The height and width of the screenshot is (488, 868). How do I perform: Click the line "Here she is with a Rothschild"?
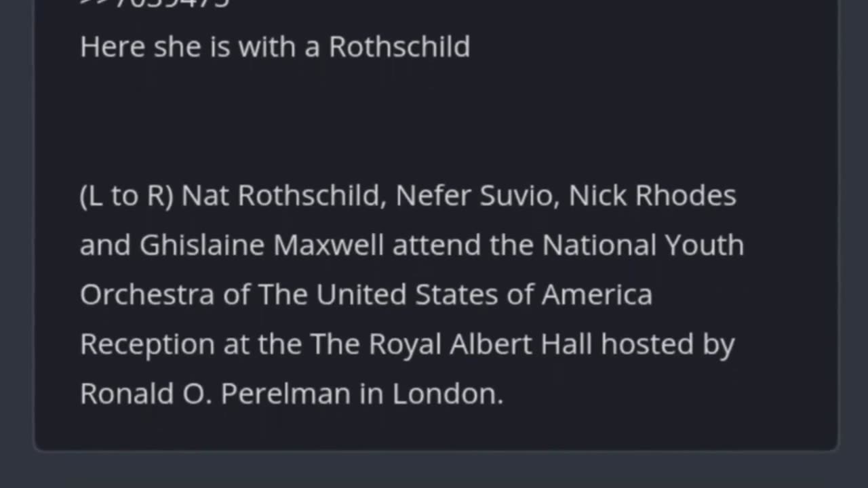[275, 47]
